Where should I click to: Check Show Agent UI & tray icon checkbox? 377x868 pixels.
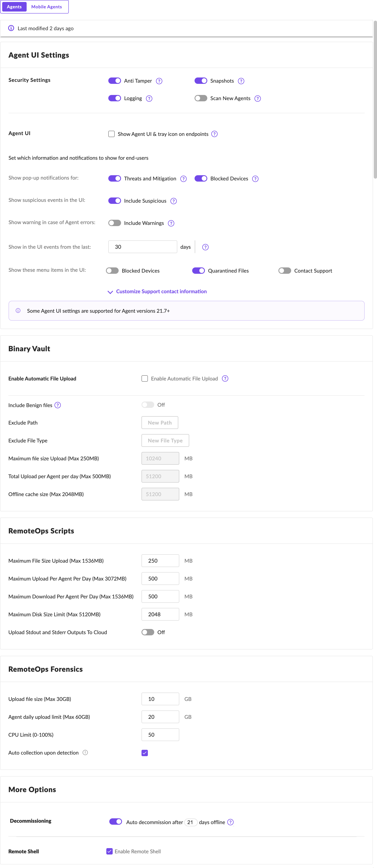coord(112,134)
